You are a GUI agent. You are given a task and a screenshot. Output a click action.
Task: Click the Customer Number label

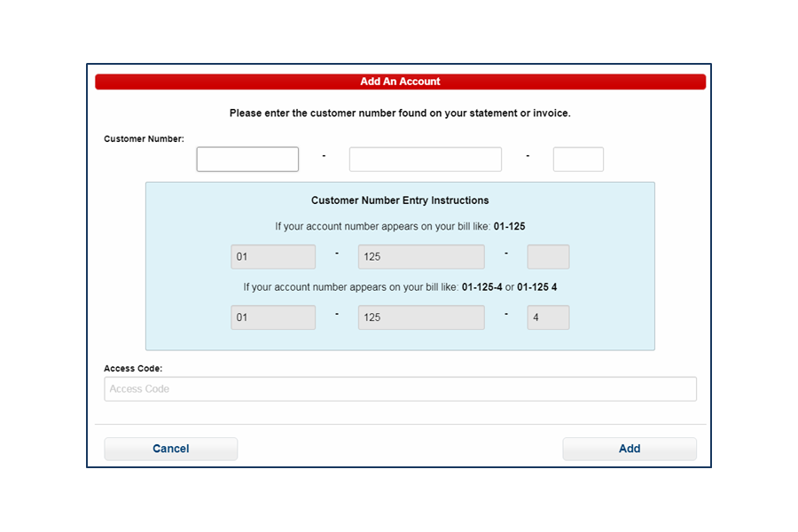[x=144, y=139]
